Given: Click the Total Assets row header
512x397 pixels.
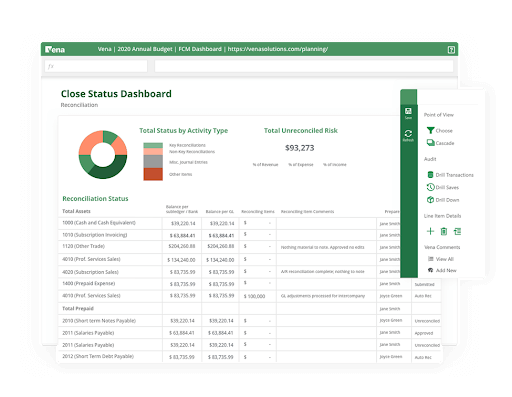Looking at the screenshot, I should coord(76,211).
